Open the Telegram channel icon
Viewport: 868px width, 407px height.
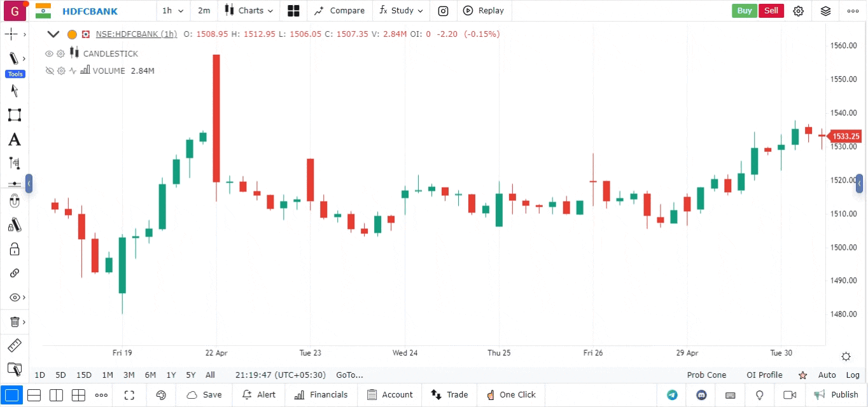(672, 395)
